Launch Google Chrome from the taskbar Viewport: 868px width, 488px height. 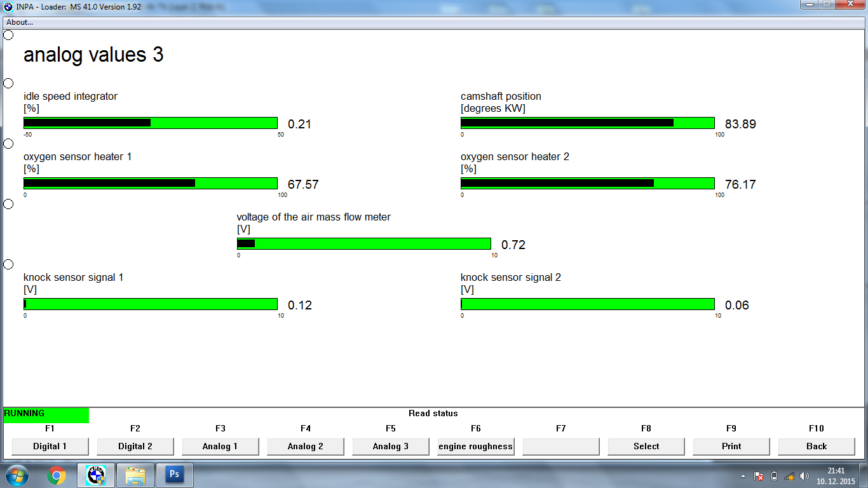[56, 475]
